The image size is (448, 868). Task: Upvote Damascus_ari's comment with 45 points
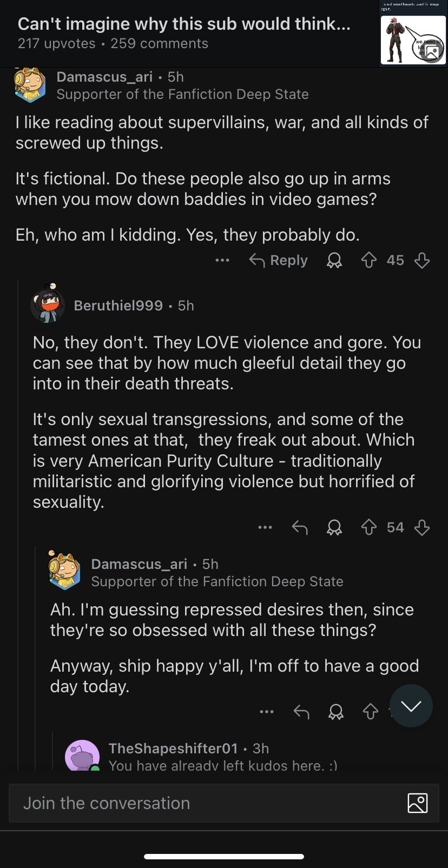coord(368,261)
